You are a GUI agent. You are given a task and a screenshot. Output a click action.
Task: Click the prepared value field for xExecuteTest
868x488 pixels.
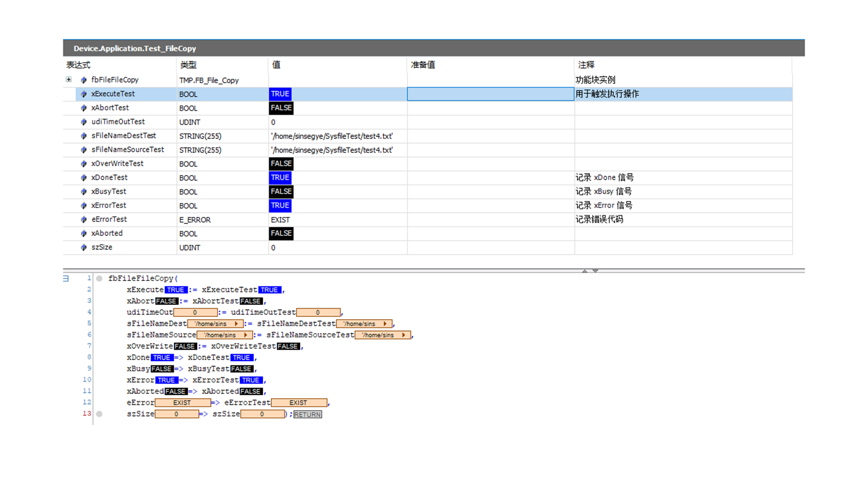pos(491,94)
